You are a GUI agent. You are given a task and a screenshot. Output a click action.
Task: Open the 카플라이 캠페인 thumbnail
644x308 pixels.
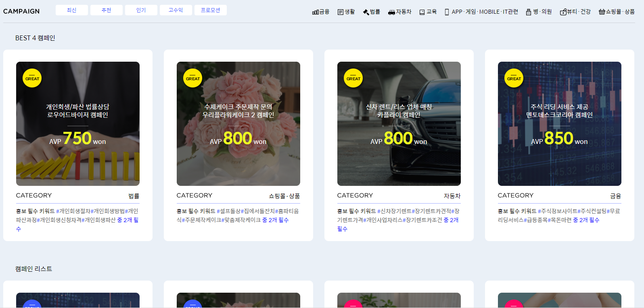[x=399, y=124]
